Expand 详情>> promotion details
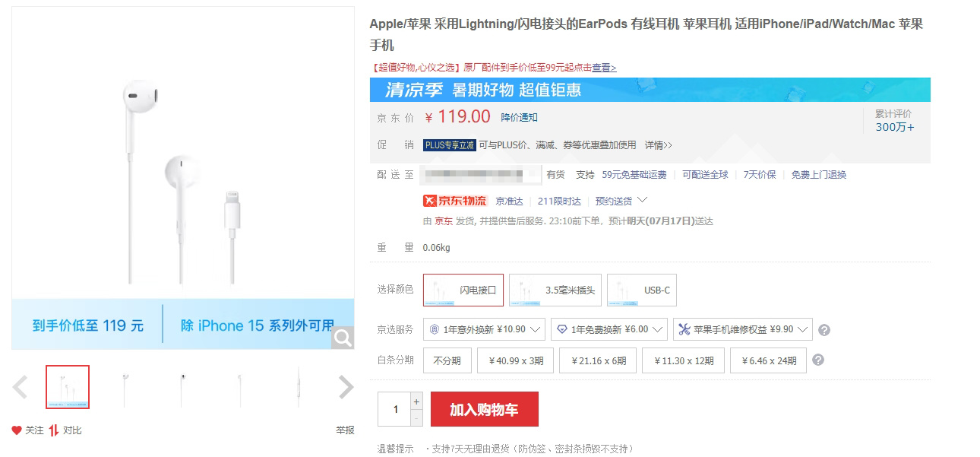980x457 pixels. (x=658, y=144)
